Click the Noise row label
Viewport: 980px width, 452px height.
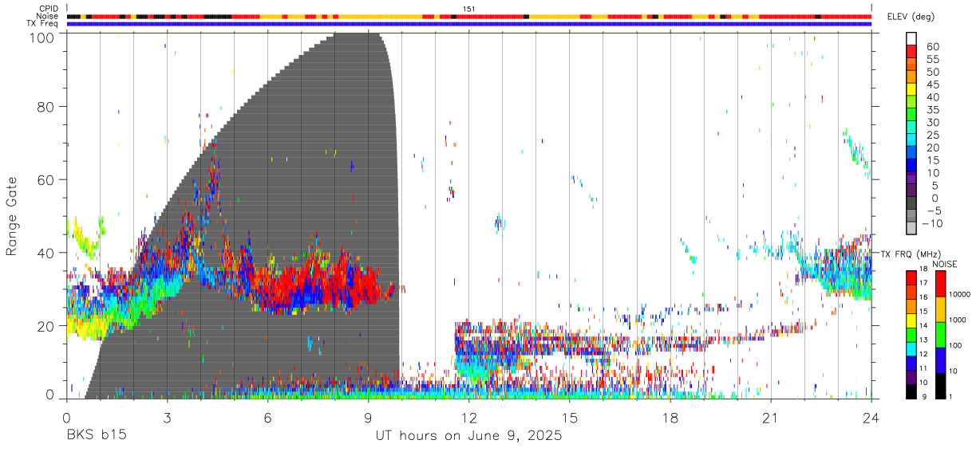[x=47, y=16]
